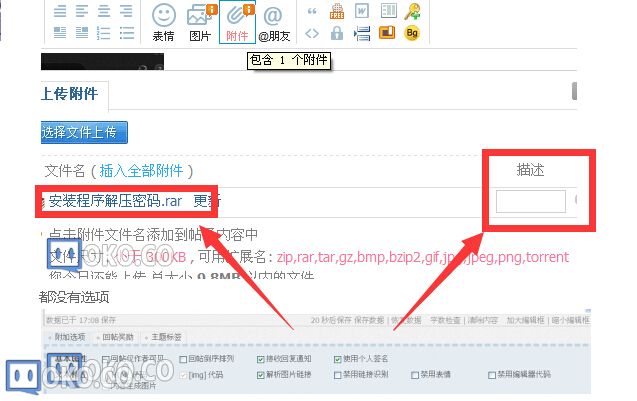Image resolution: width=637 pixels, height=401 pixels.
Task: Open the 表情 emoticon picker
Action: [164, 21]
